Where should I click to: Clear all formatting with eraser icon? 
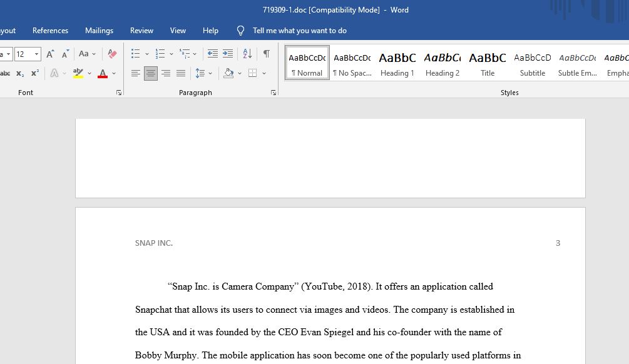pyautogui.click(x=112, y=54)
